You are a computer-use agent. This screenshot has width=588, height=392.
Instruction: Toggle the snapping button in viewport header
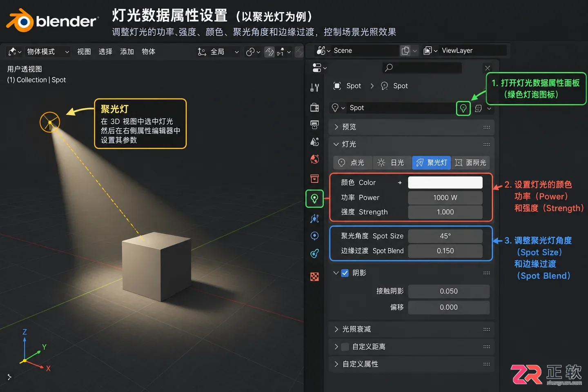coord(269,52)
